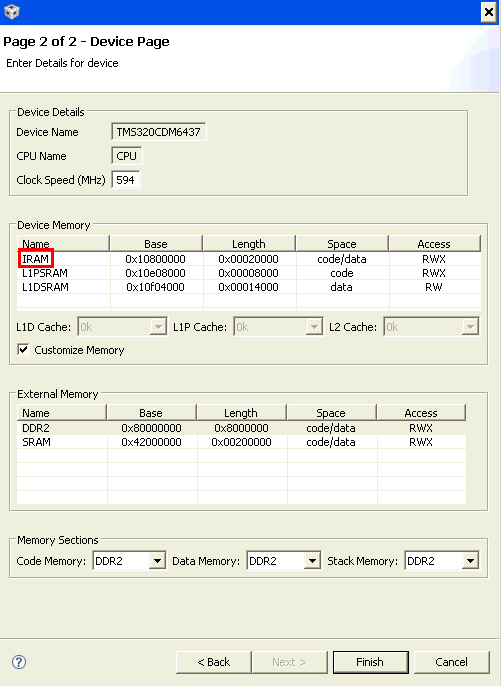Toggle the Customize Memory checkbox
Image resolution: width=501 pixels, height=686 pixels.
point(23,350)
